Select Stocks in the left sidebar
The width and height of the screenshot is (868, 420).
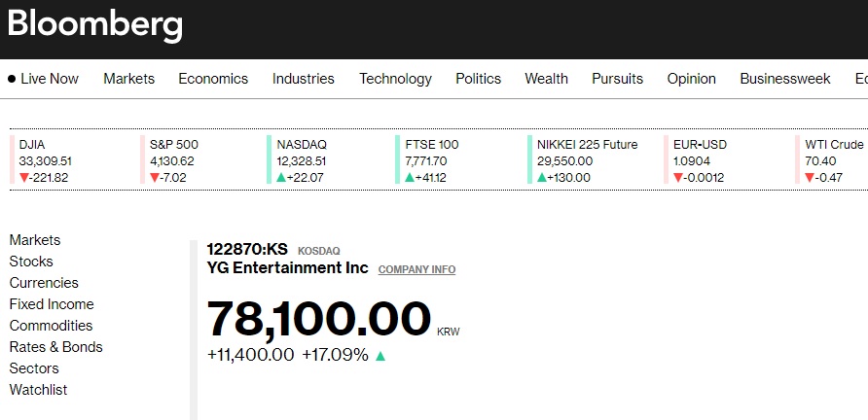(31, 262)
